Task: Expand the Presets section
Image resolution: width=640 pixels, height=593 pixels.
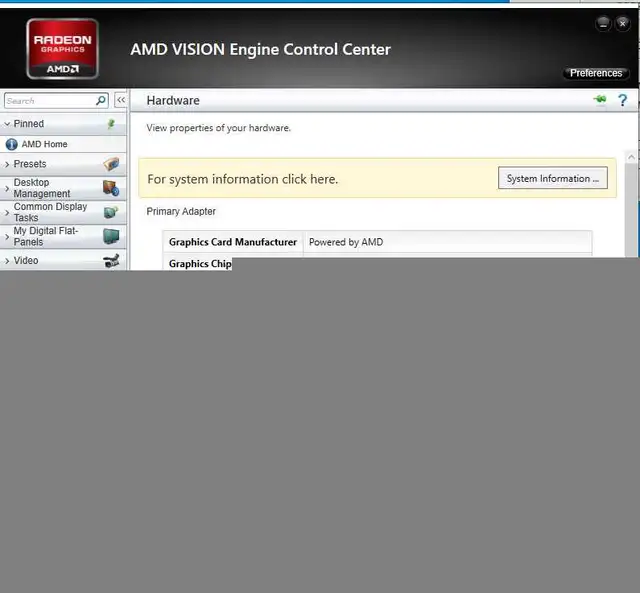Action: coord(7,164)
